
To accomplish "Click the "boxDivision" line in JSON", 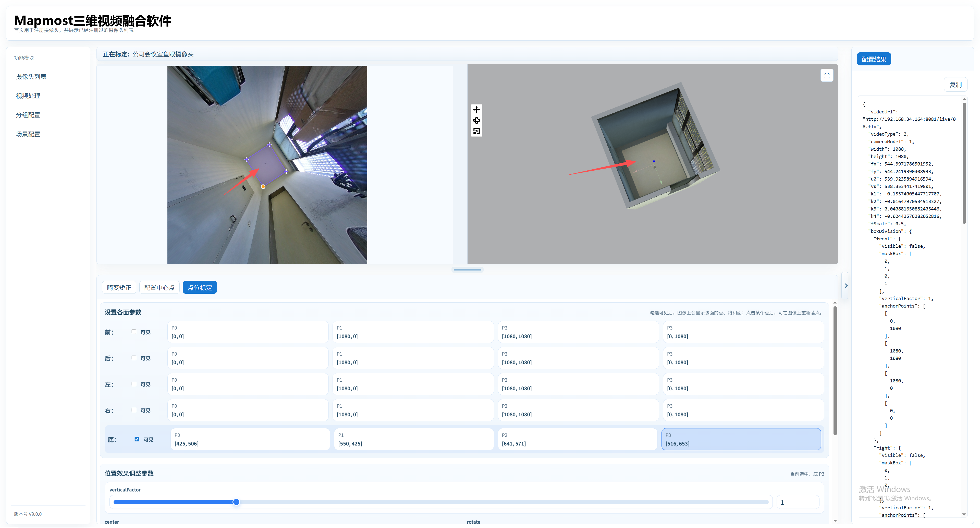I will click(889, 231).
